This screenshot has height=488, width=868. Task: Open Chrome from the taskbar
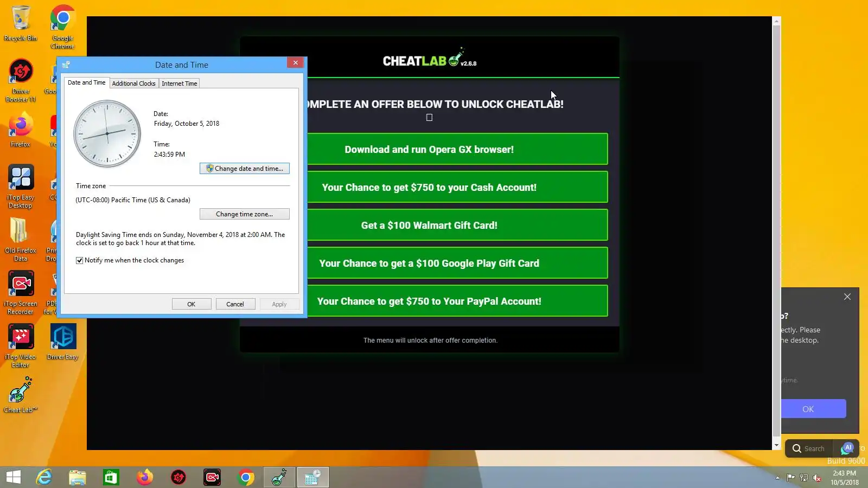pos(246,477)
